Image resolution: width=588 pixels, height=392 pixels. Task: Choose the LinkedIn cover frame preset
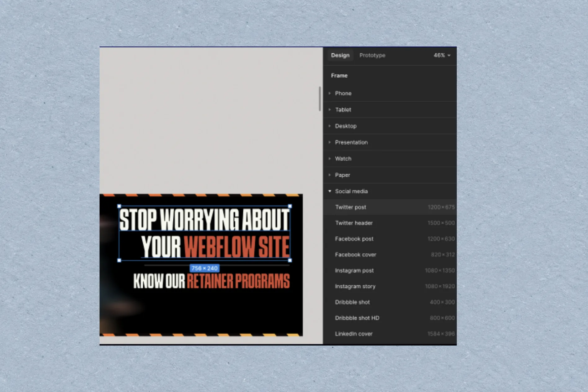click(390, 334)
